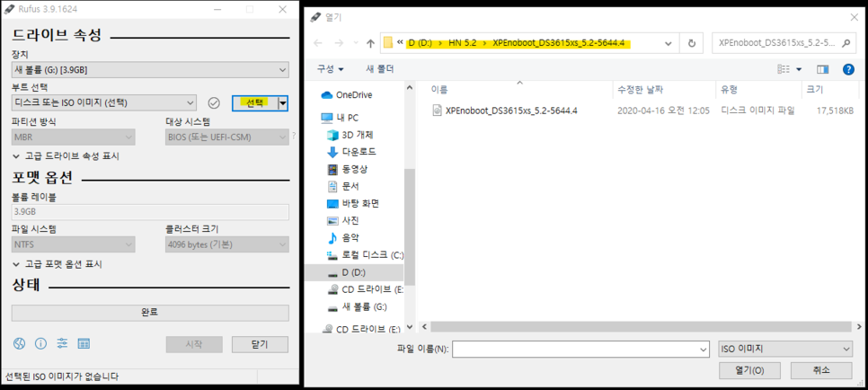Click the disk image file icon
This screenshot has width=868, height=390.
tap(437, 111)
